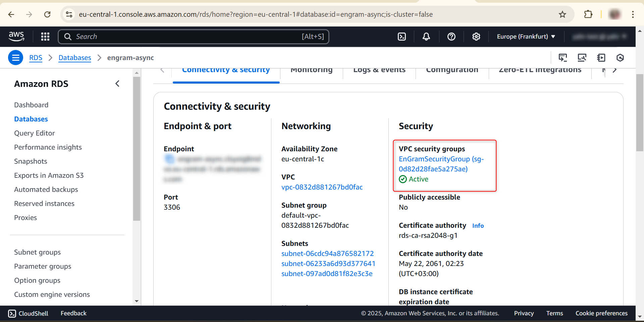The image size is (644, 322).
Task: Bookmark this page with the star icon
Action: click(x=562, y=14)
